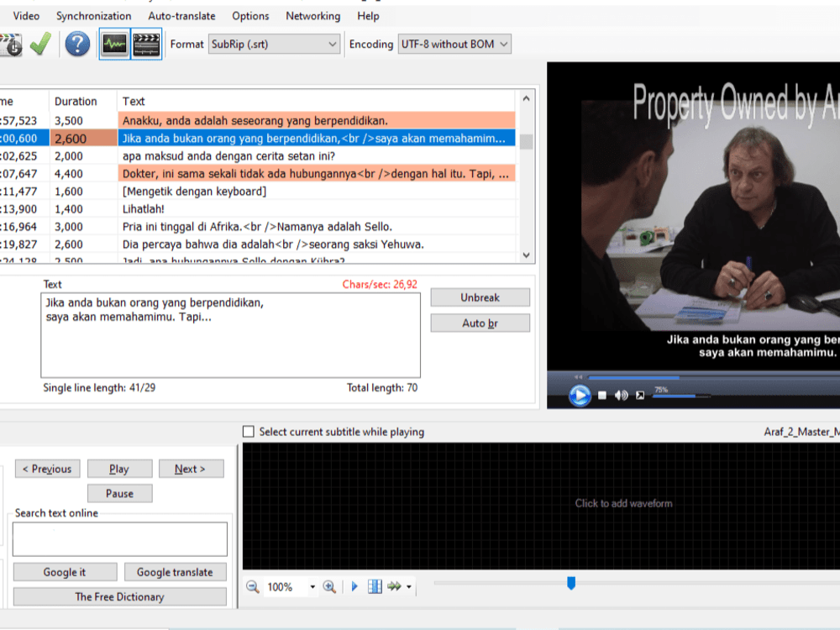The width and height of the screenshot is (840, 630).
Task: Toggle fullscreen icon in video player
Action: [x=639, y=396]
